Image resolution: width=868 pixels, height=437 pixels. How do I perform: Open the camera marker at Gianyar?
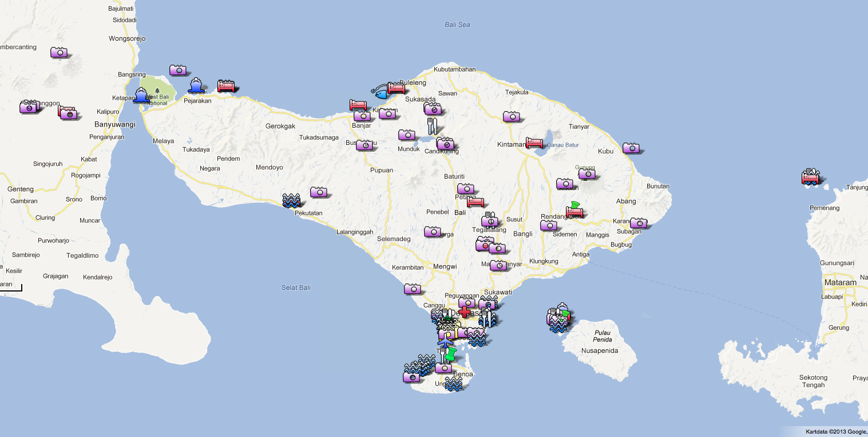click(498, 266)
